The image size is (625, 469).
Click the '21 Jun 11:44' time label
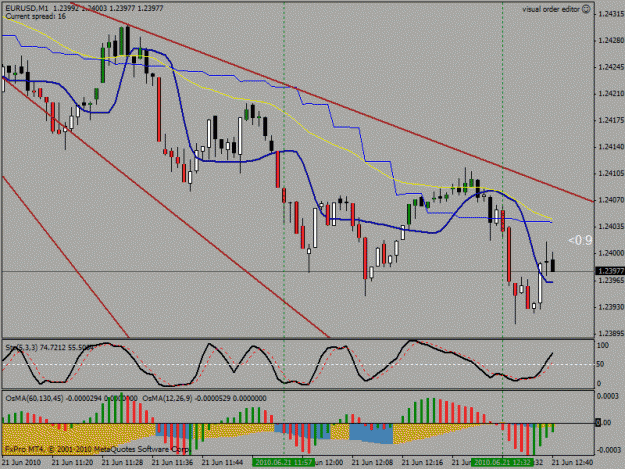point(222,463)
